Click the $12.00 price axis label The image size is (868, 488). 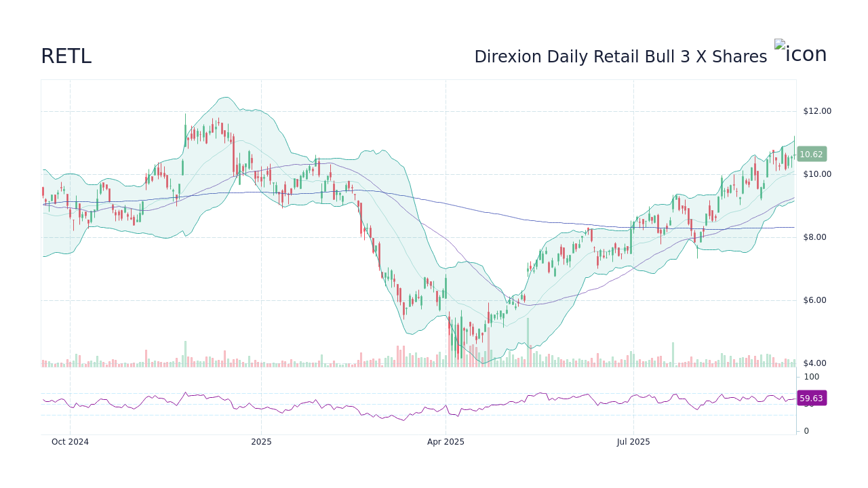point(817,111)
